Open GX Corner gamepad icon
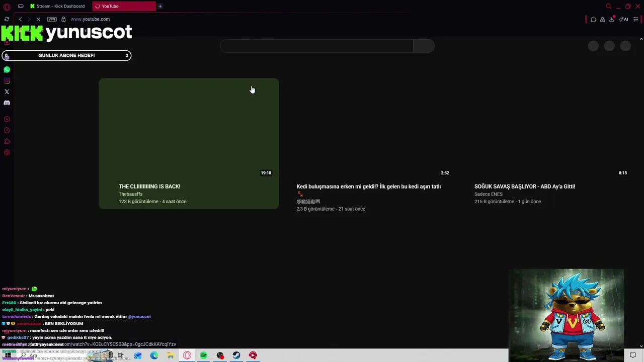The width and height of the screenshot is (644, 362). click(21, 6)
